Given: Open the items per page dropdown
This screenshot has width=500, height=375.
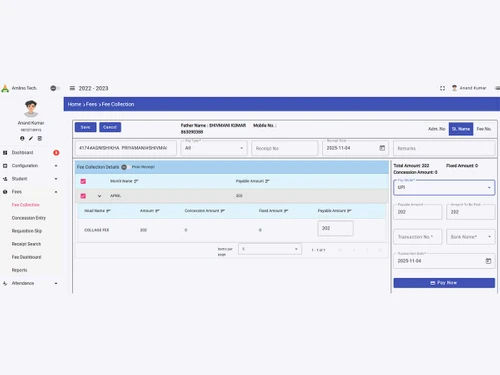Looking at the screenshot, I should point(270,249).
